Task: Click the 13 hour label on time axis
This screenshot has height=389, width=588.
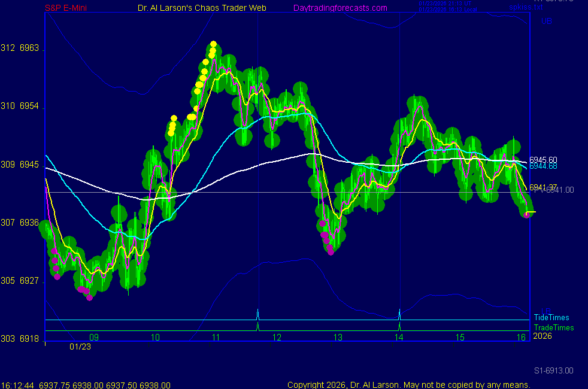Action: [338, 338]
